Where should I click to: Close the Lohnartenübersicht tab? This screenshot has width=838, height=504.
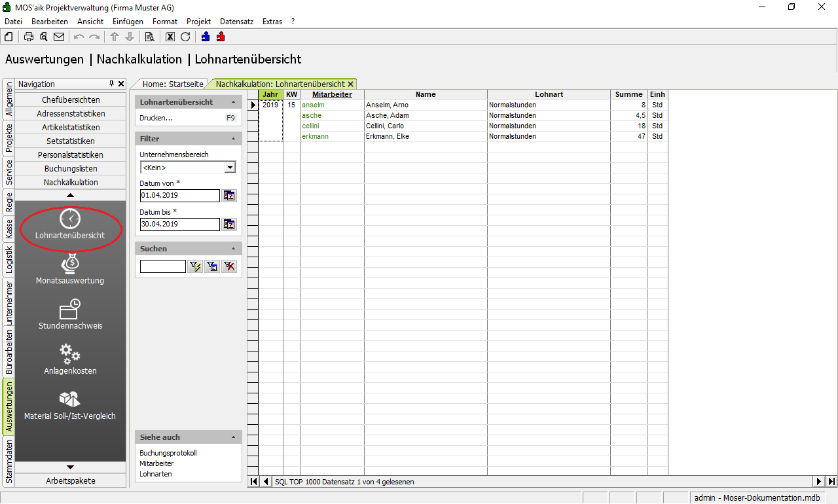351,84
